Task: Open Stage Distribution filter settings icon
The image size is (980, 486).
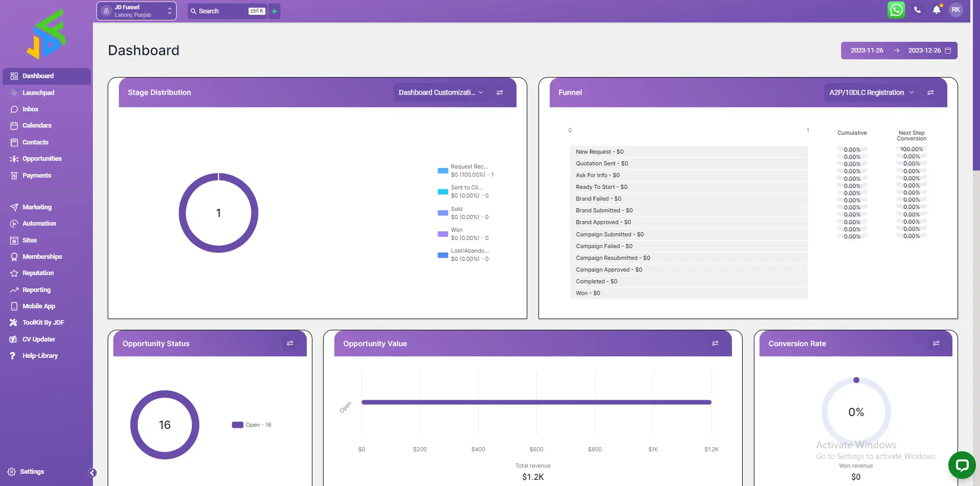Action: pos(500,92)
